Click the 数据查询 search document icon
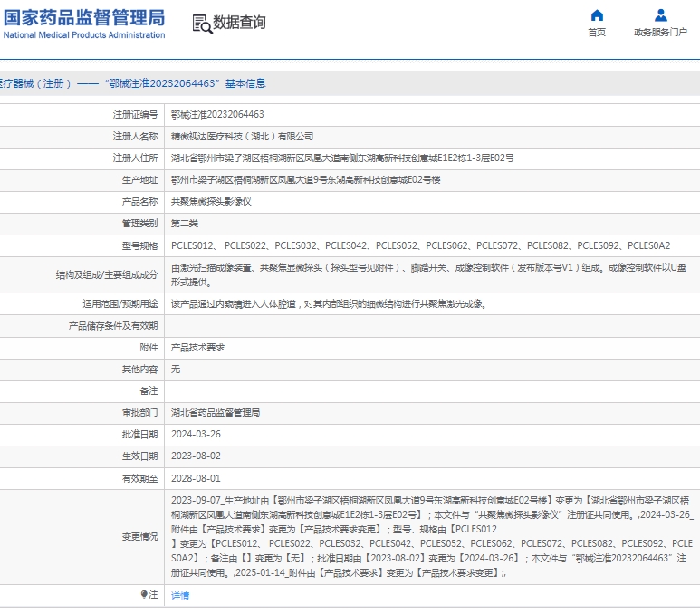Viewport: 700px width, 614px height. pos(202,24)
